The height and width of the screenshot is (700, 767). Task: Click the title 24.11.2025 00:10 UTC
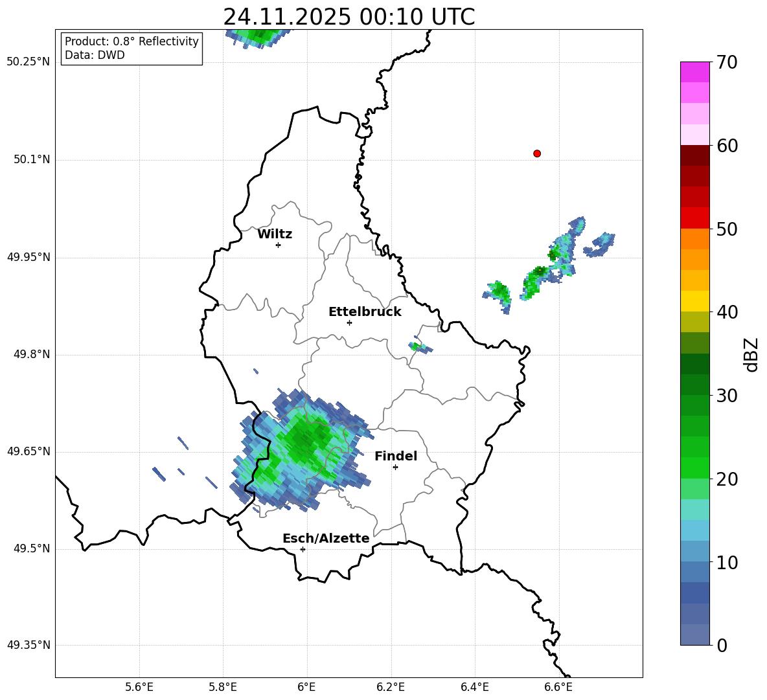tap(349, 17)
